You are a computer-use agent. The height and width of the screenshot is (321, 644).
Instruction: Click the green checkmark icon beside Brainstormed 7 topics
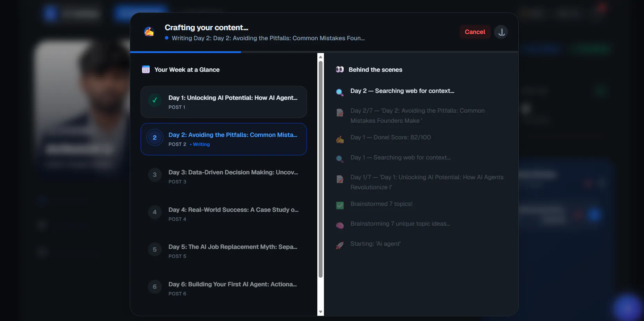[x=340, y=205]
